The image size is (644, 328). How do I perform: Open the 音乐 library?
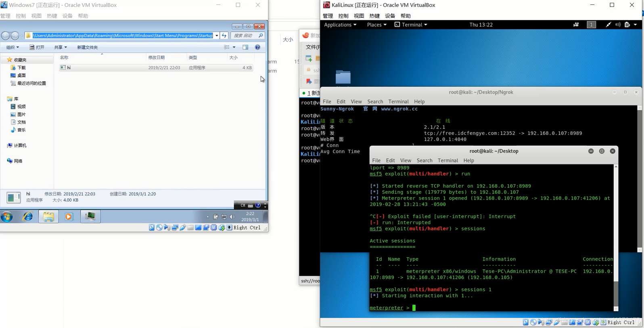(x=18, y=130)
